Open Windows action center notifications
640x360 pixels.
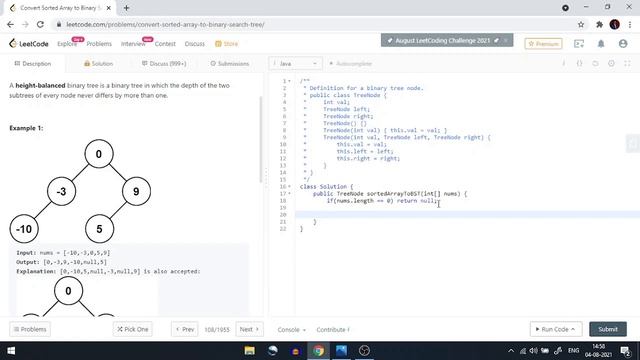point(624,351)
